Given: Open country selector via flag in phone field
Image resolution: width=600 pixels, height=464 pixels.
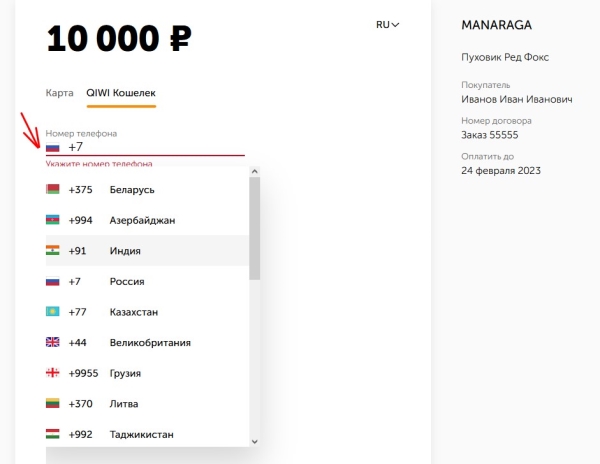Looking at the screenshot, I should pyautogui.click(x=53, y=147).
